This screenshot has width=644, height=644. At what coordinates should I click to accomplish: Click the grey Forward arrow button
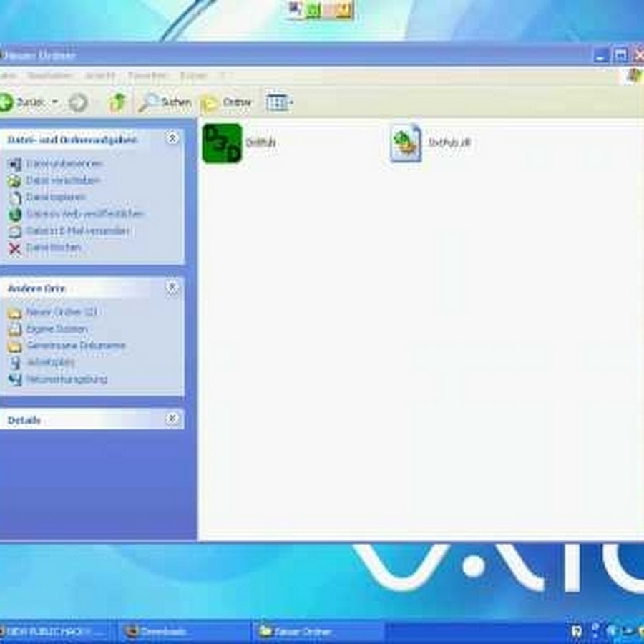[x=78, y=102]
